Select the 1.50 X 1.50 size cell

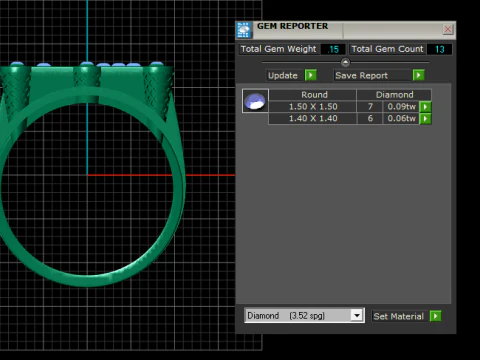pyautogui.click(x=313, y=107)
